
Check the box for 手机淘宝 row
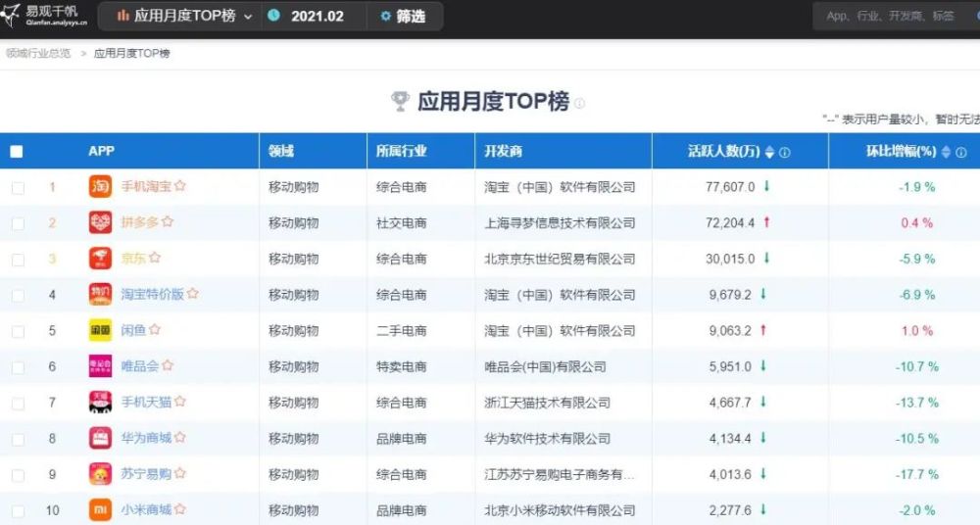(x=18, y=187)
